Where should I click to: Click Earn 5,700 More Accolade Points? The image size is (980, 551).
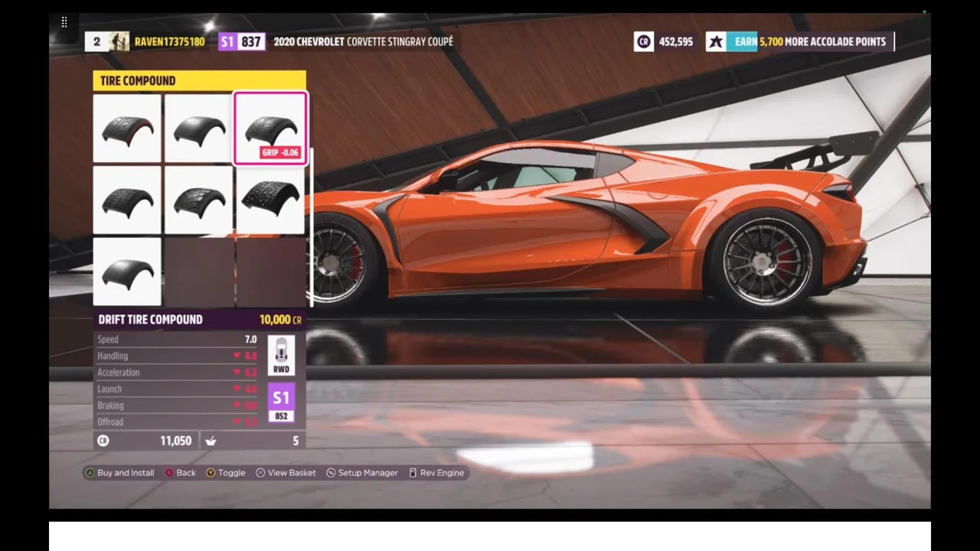[x=810, y=41]
